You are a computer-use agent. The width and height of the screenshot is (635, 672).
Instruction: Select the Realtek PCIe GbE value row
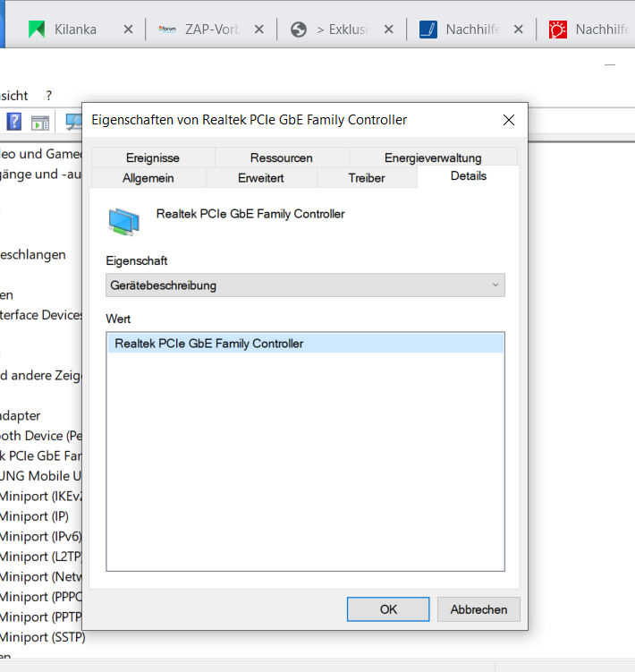tap(305, 344)
